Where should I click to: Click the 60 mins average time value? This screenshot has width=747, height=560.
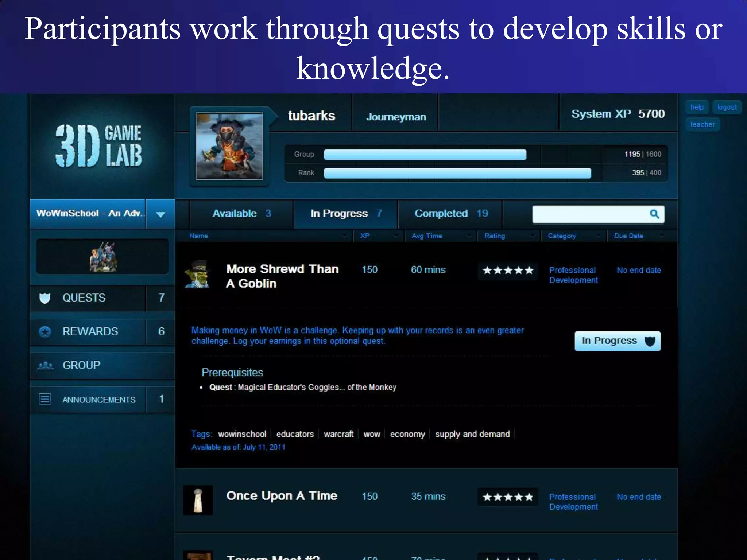[x=428, y=270]
